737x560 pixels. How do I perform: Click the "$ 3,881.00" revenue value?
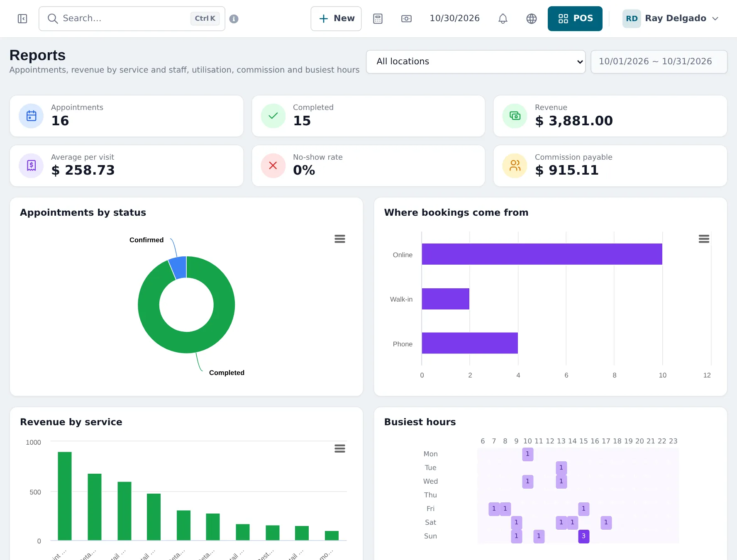574,121
